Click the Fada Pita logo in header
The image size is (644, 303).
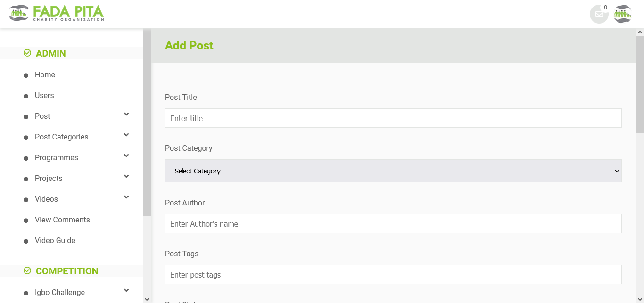click(57, 13)
